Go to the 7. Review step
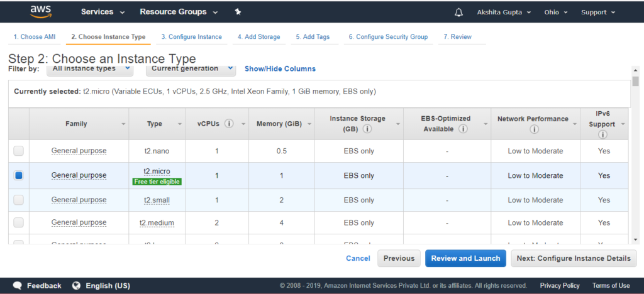The height and width of the screenshot is (294, 644). [x=458, y=37]
